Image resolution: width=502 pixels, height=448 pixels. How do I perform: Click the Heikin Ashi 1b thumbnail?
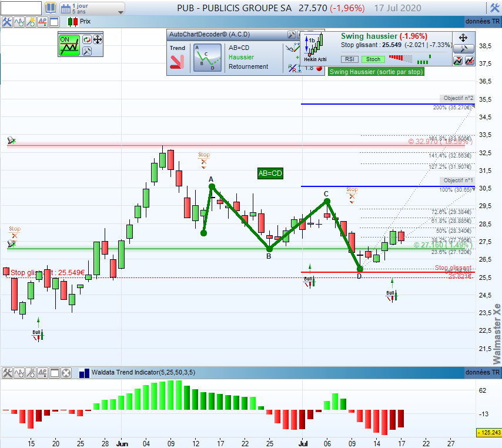(x=315, y=46)
